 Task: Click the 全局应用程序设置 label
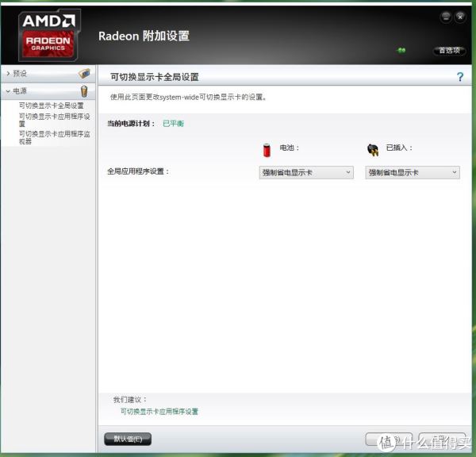(138, 171)
